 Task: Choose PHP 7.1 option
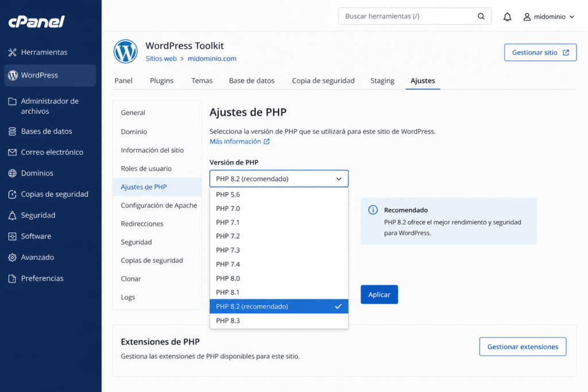(278, 222)
